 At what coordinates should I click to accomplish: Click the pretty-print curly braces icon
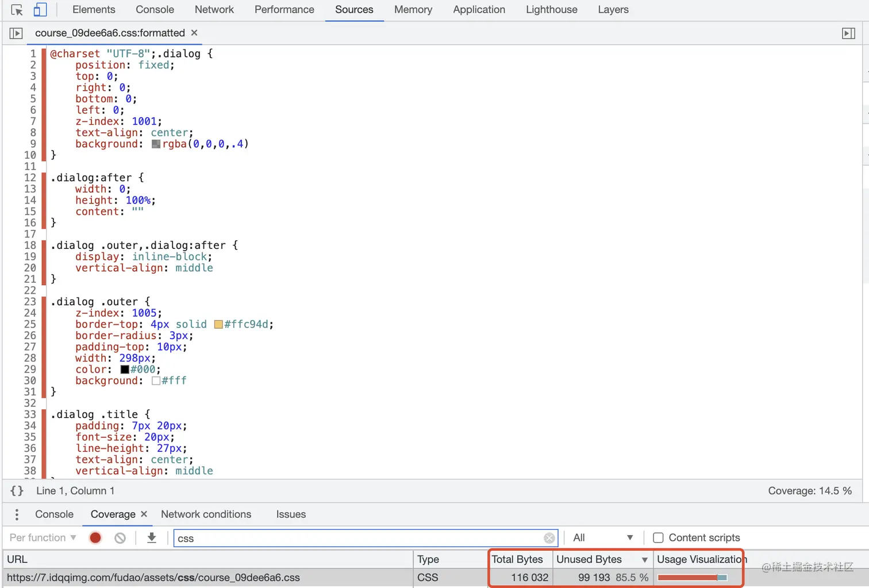pyautogui.click(x=17, y=491)
